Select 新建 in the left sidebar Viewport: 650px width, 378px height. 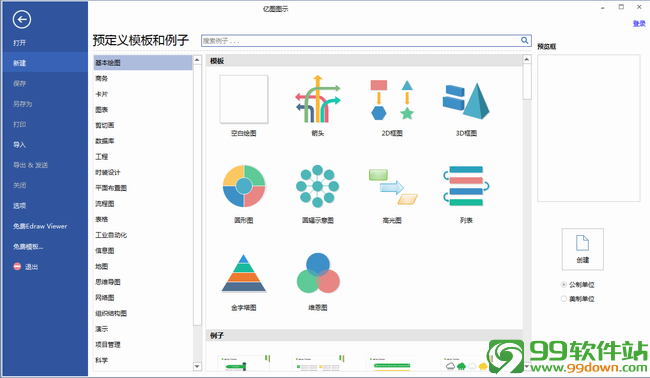coord(44,63)
